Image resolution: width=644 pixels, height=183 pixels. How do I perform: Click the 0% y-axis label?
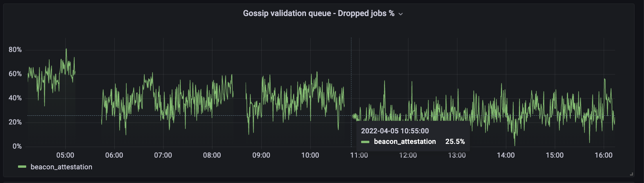tap(17, 146)
